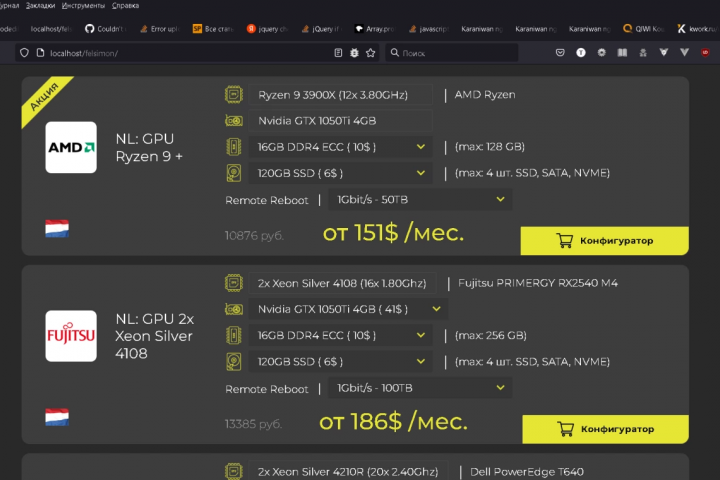The image size is (720, 480).
Task: Click the Pocket save icon in the toolbar
Action: pos(558,52)
